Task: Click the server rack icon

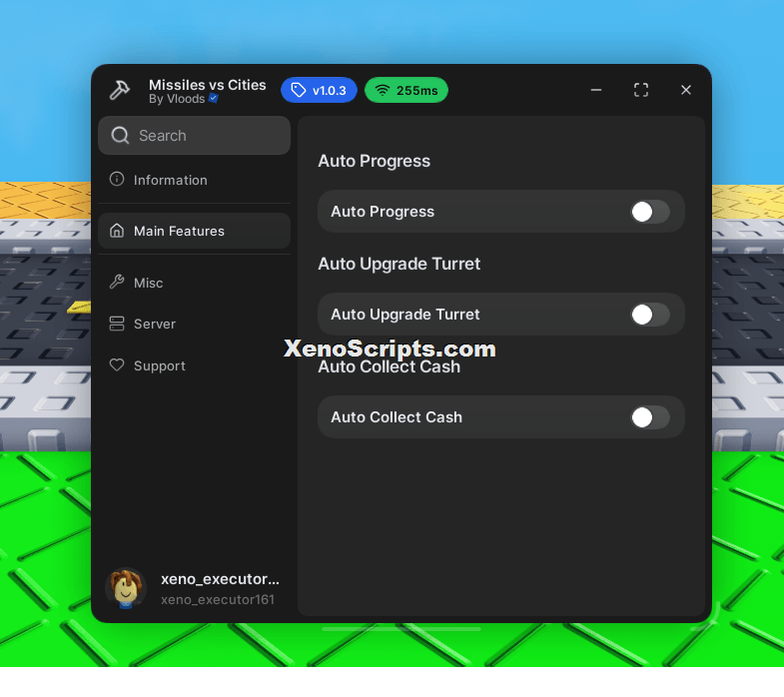Action: click(117, 324)
